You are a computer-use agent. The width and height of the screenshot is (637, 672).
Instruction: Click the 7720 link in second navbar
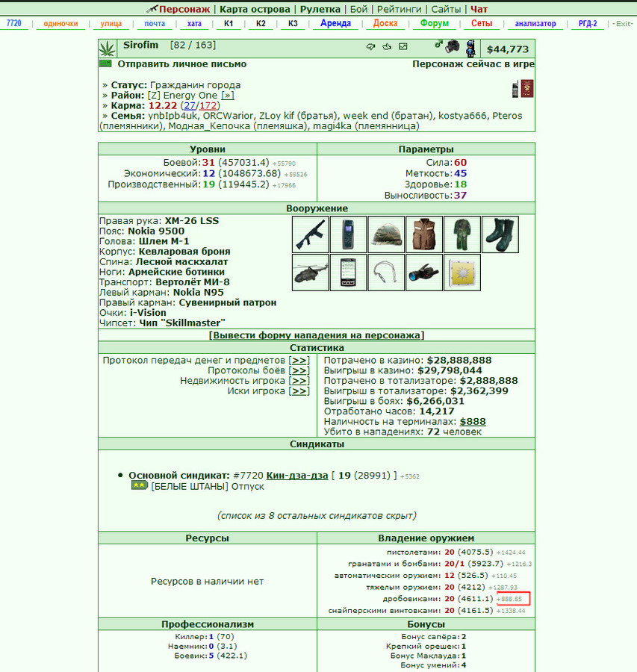click(13, 23)
